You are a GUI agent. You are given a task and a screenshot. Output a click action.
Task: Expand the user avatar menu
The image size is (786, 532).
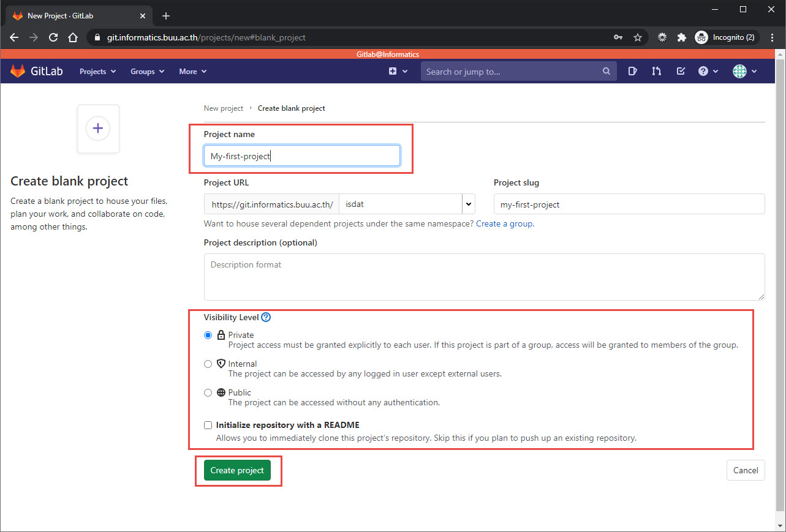coord(745,72)
